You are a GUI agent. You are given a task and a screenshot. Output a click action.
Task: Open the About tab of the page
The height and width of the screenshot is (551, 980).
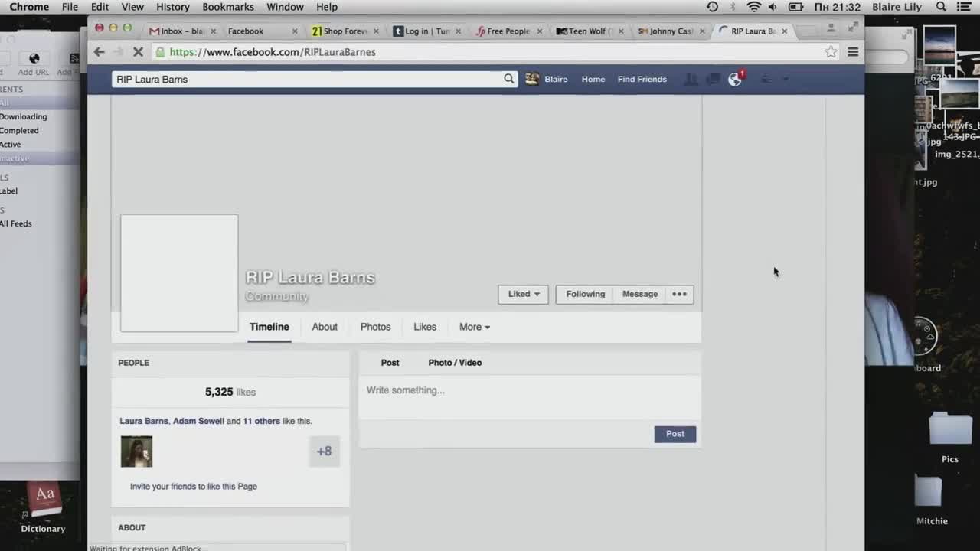pyautogui.click(x=325, y=327)
